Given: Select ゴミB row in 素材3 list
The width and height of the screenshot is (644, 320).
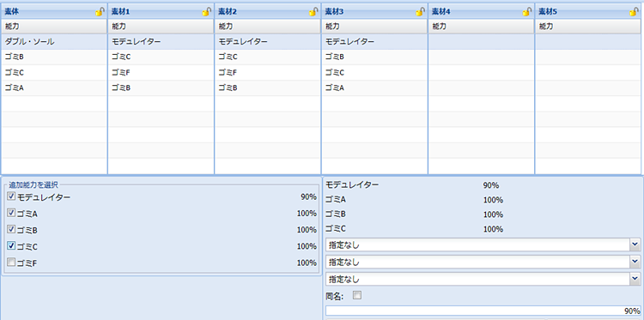Looking at the screenshot, I should click(x=374, y=57).
